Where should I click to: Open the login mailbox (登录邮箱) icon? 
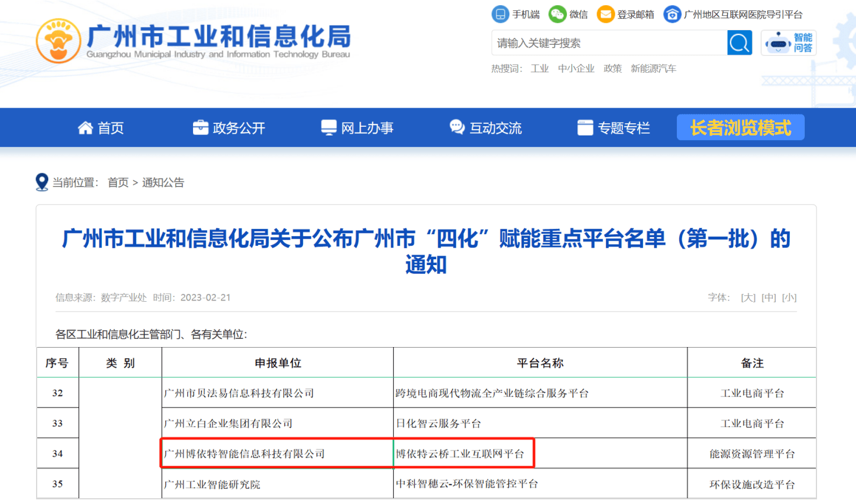[606, 15]
